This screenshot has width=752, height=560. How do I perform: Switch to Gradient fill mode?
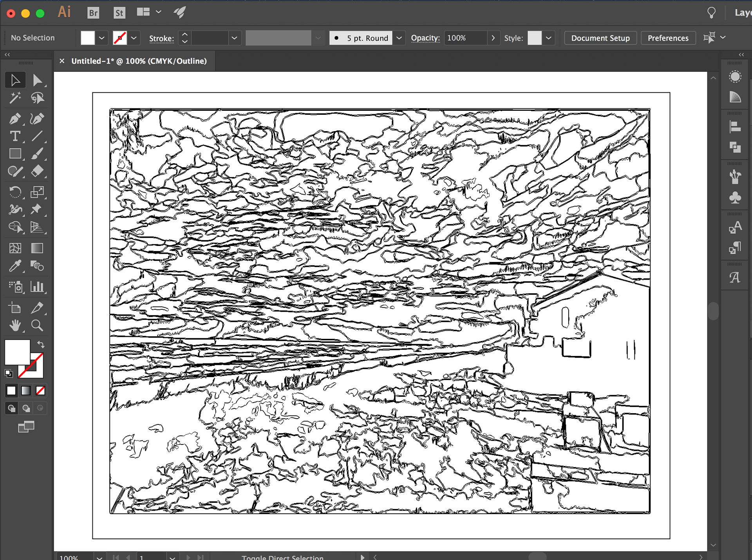[26, 390]
